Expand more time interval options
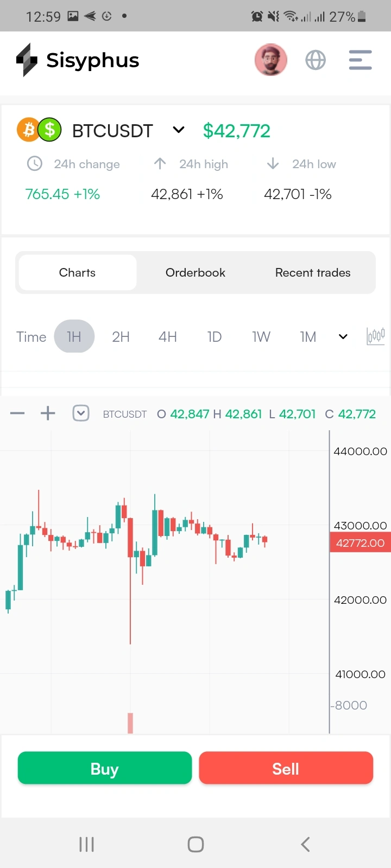Image resolution: width=391 pixels, height=868 pixels. tap(343, 337)
